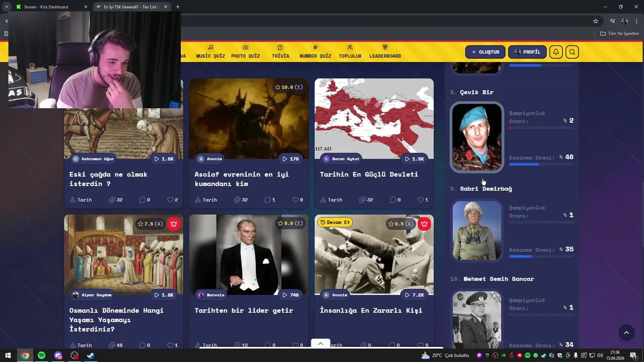
Task: Click crown icon on İnsanlığa En Zararlı card
Action: [424, 224]
